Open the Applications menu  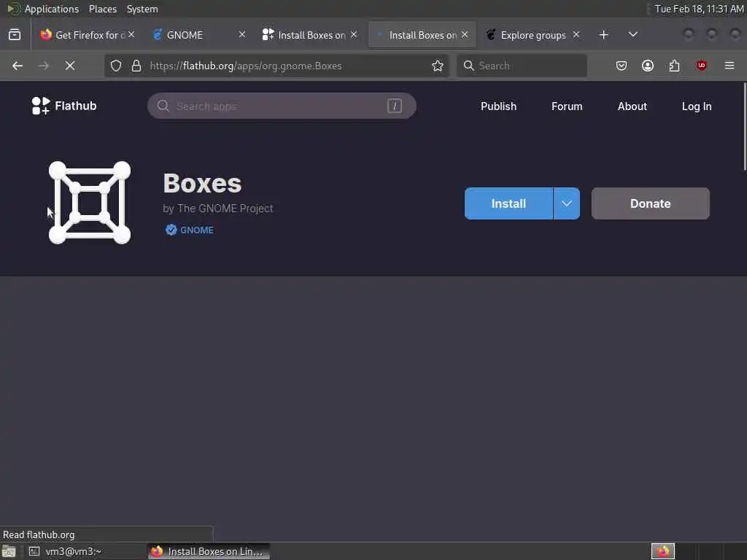[x=52, y=9]
